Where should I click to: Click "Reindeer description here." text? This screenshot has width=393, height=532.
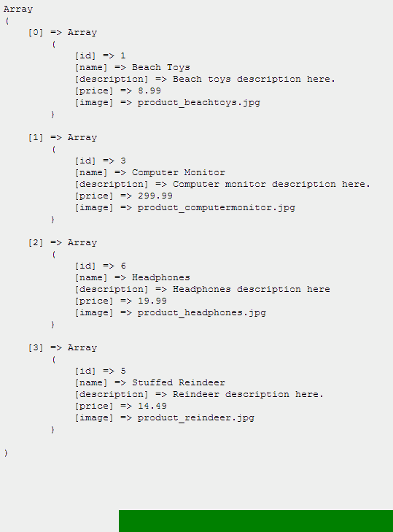(x=248, y=394)
